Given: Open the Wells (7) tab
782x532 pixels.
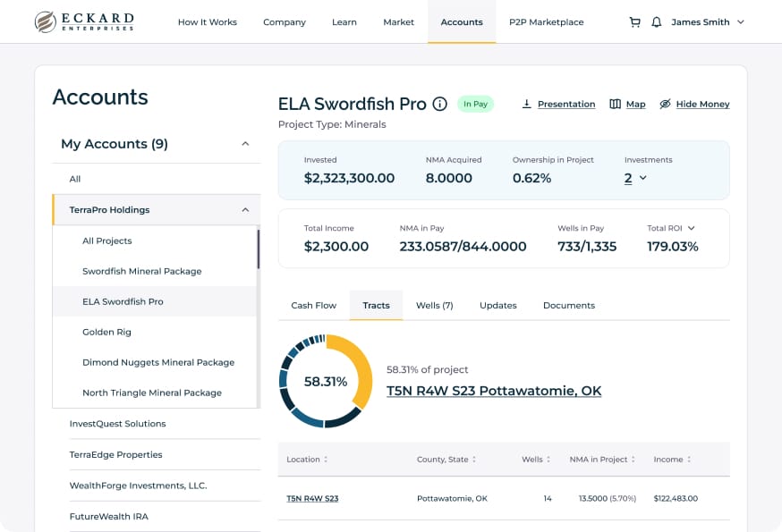Looking at the screenshot, I should coord(434,305).
